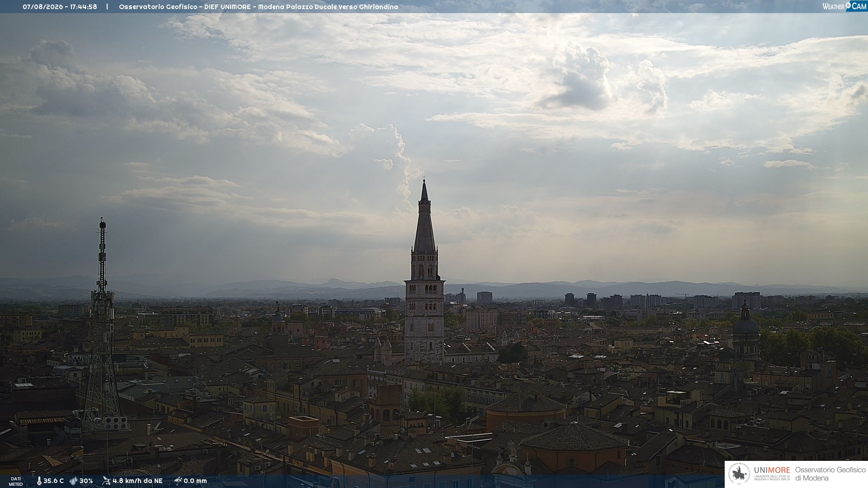Select the '35.6 C' temperature reading
Screen dimensions: 868x488
pyautogui.click(x=53, y=481)
